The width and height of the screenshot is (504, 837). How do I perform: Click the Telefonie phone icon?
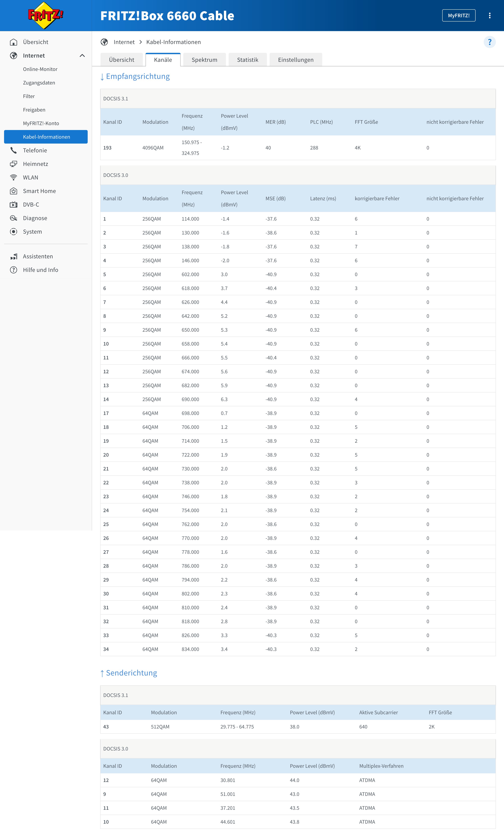pyautogui.click(x=14, y=151)
